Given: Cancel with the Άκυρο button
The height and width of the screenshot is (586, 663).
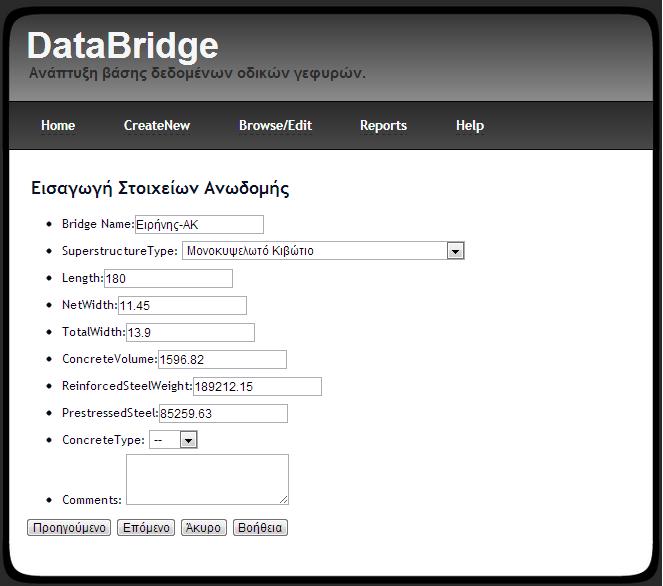Looking at the screenshot, I should (x=204, y=528).
